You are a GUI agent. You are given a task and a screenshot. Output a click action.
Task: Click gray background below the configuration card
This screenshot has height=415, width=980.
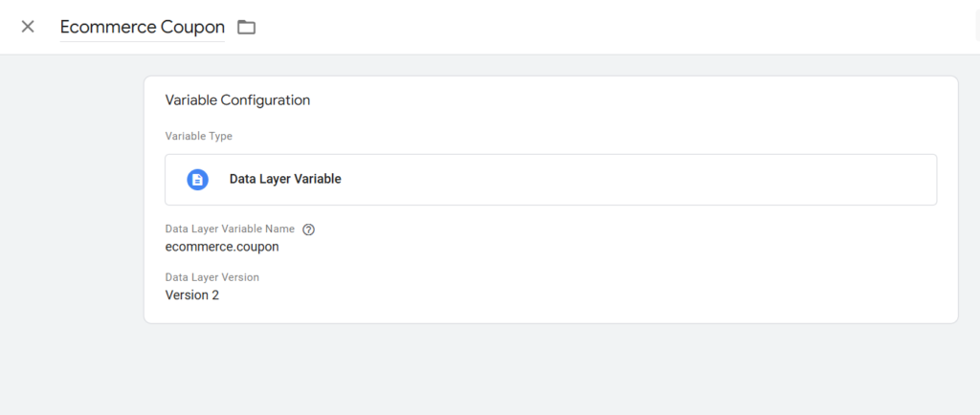[x=550, y=369]
